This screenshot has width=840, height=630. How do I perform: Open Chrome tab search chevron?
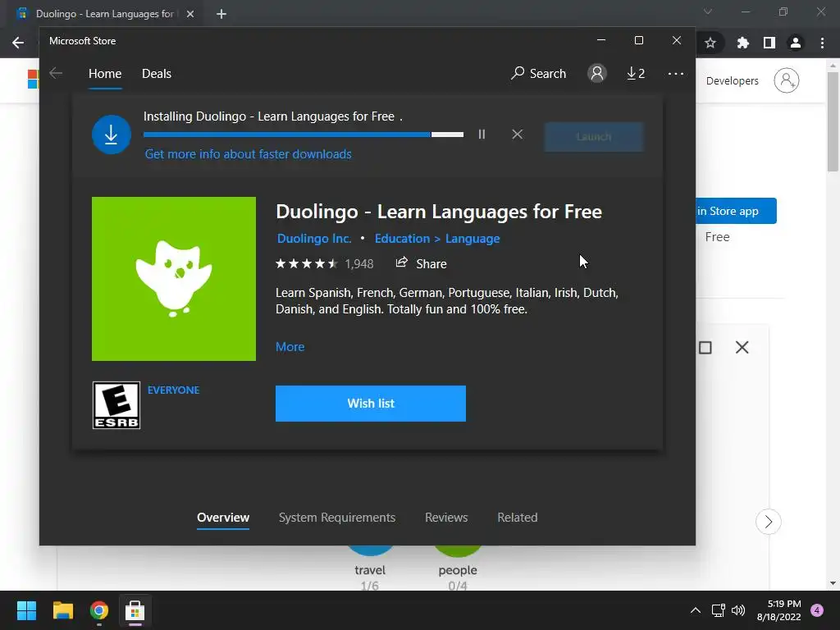click(708, 11)
